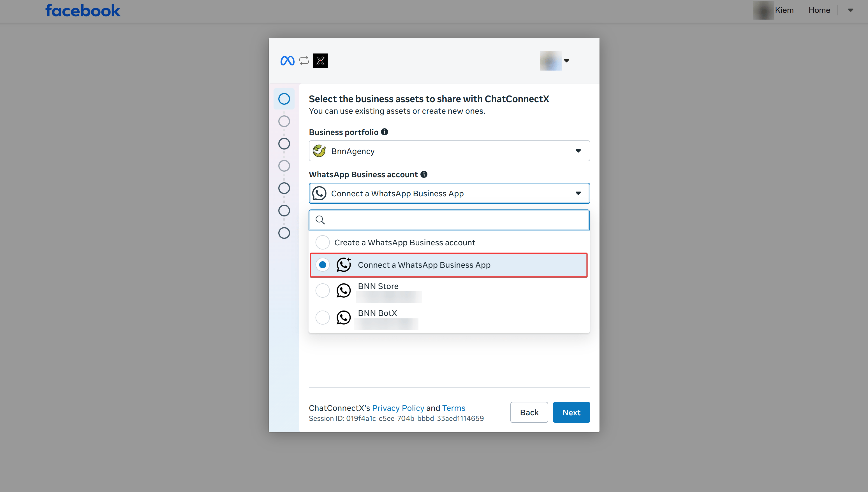Click the WhatsApp icon beside BNN BotX
Screen dimensions: 868x492
point(344,318)
